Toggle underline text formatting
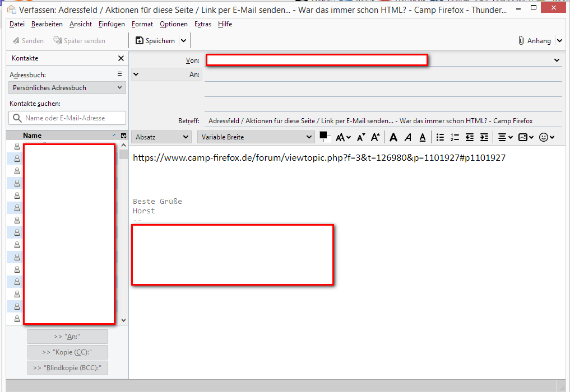The image size is (570, 392). 423,137
